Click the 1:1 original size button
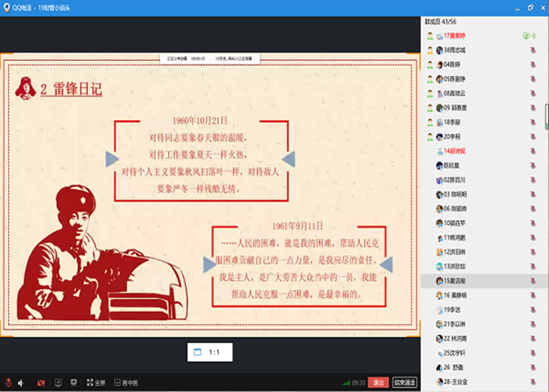 [x=209, y=353]
